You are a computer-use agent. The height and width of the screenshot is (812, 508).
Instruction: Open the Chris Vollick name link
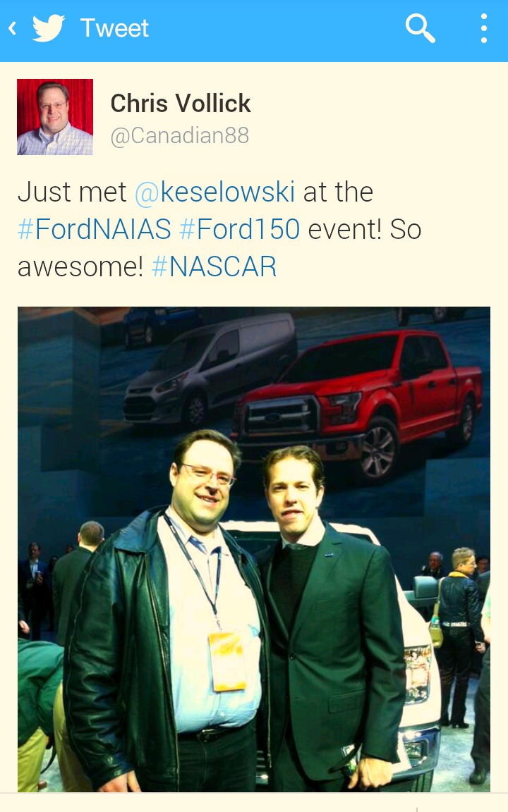coord(181,103)
